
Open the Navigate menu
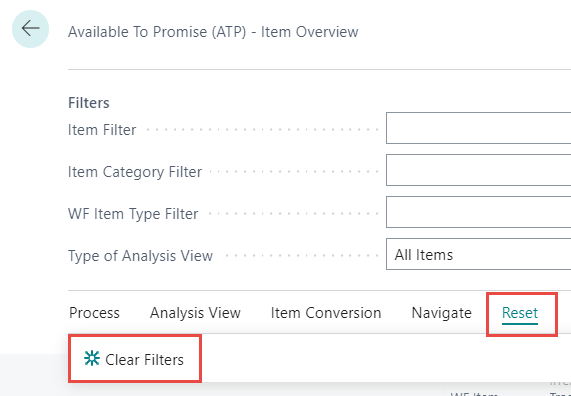click(441, 313)
